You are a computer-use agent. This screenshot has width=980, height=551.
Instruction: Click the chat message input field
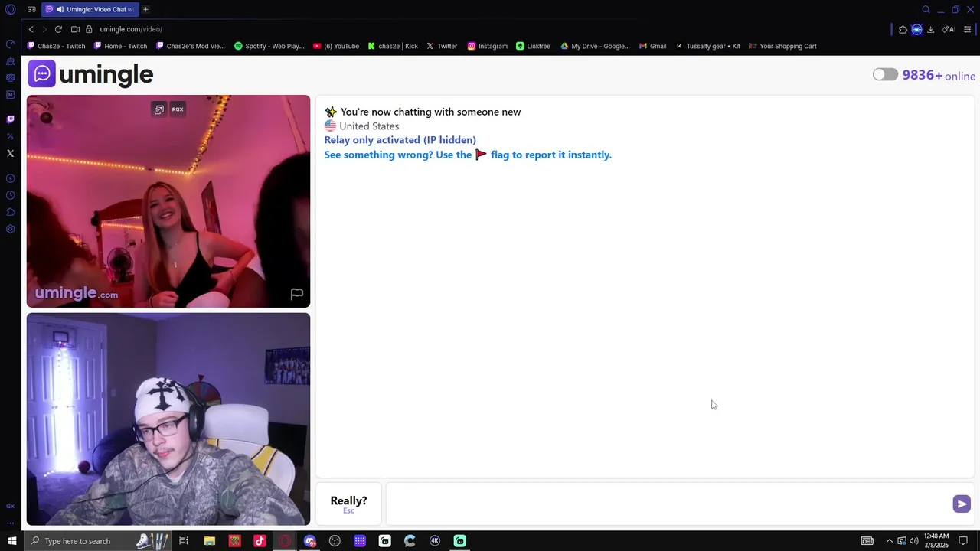click(668, 504)
